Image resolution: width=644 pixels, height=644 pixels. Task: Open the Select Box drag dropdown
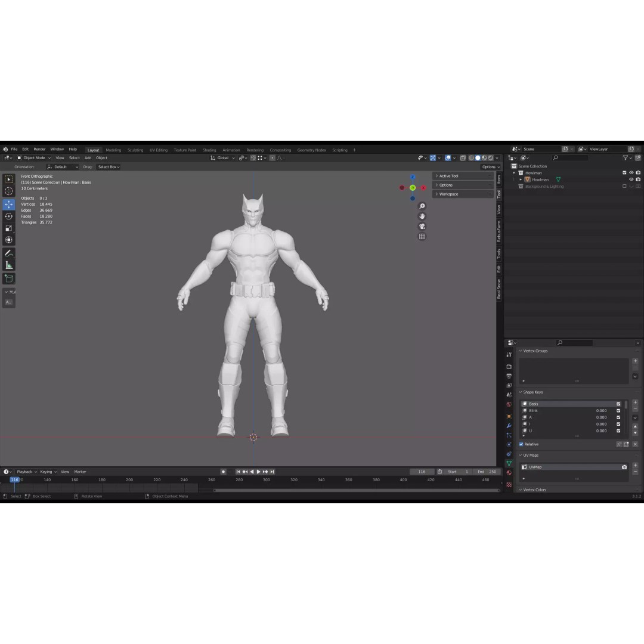click(x=109, y=167)
